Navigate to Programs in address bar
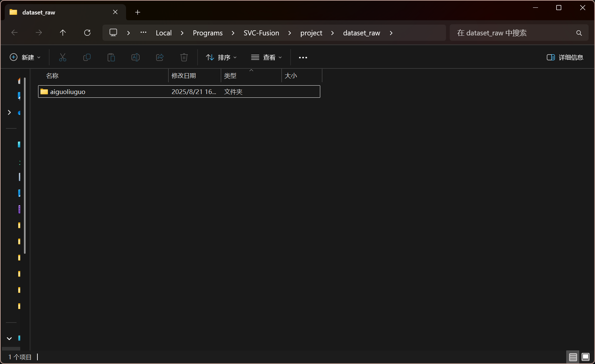Viewport: 595px width, 364px height. (208, 33)
